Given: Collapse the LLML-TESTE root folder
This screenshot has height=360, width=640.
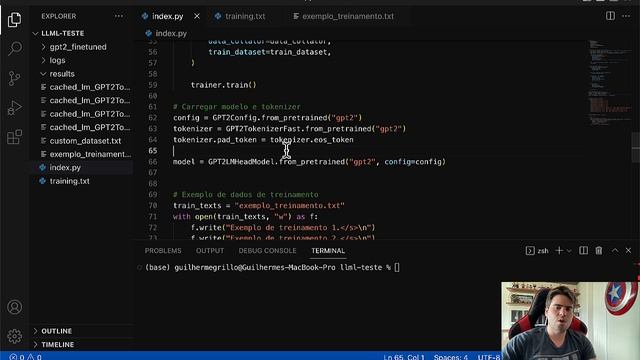Looking at the screenshot, I should (62, 33).
